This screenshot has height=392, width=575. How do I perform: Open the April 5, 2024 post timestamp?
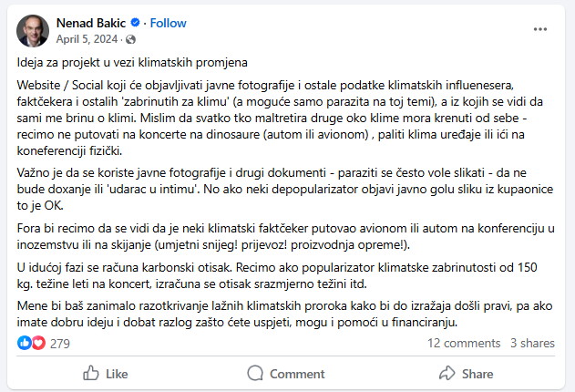point(87,39)
